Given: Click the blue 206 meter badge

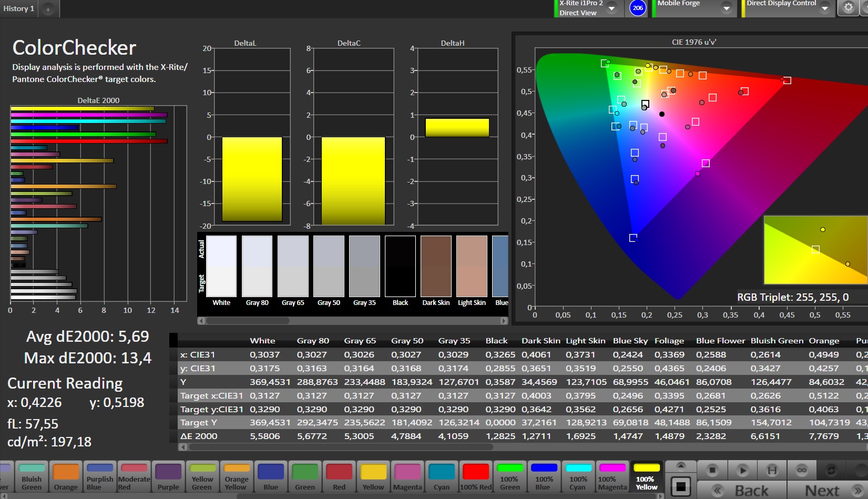Looking at the screenshot, I should tap(638, 8).
